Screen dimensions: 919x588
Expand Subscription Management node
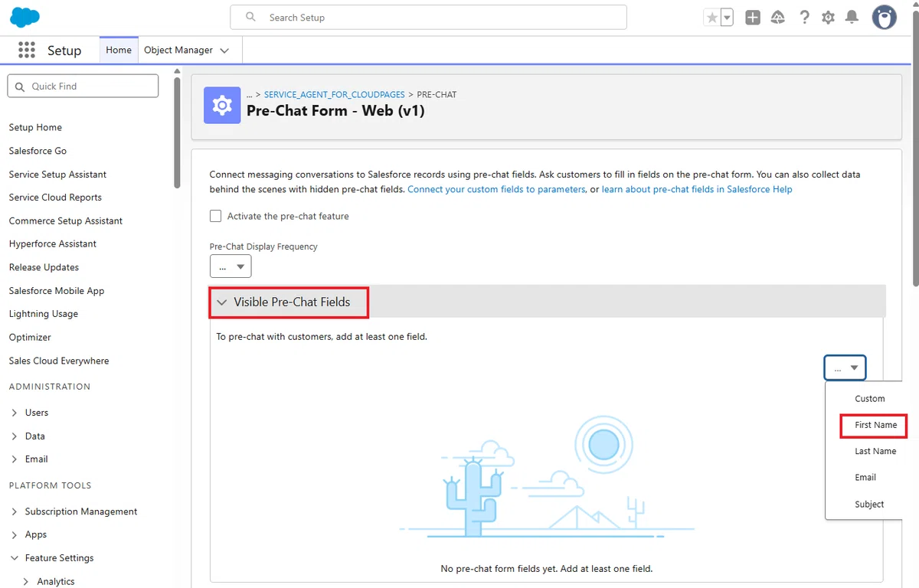click(x=15, y=511)
